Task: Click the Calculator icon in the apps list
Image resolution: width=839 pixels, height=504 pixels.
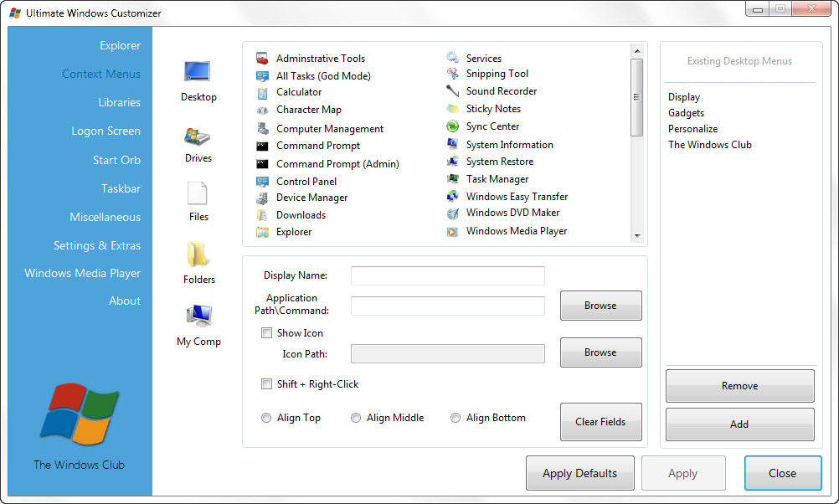Action: click(263, 92)
